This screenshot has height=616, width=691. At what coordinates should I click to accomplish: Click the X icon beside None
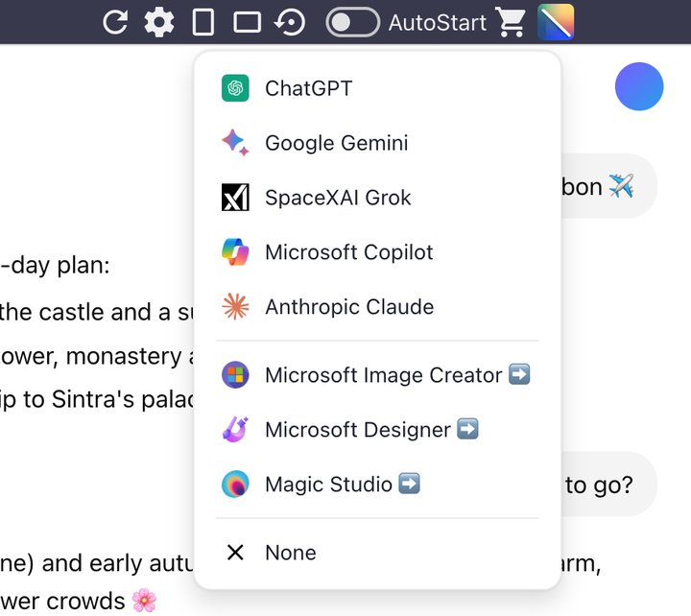click(235, 553)
